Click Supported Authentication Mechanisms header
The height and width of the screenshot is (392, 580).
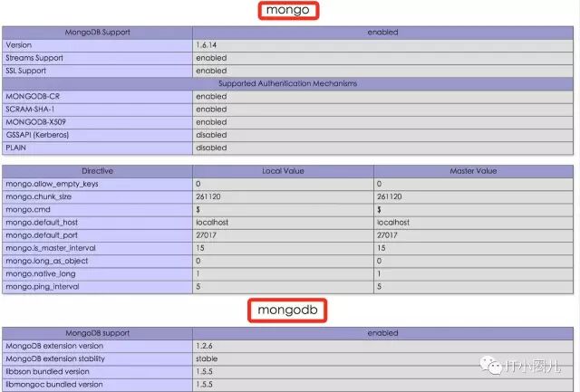(x=288, y=83)
